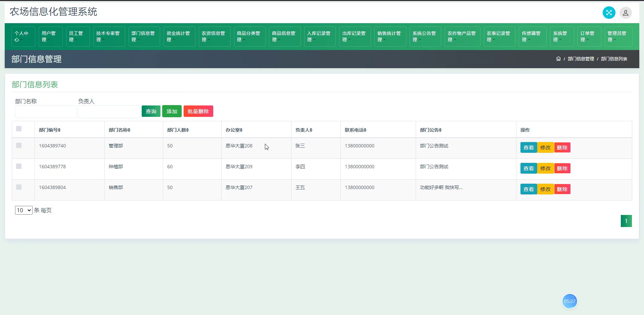Image resolution: width=644 pixels, height=315 pixels.
Task: Open the user profile avatar icon
Action: point(626,13)
